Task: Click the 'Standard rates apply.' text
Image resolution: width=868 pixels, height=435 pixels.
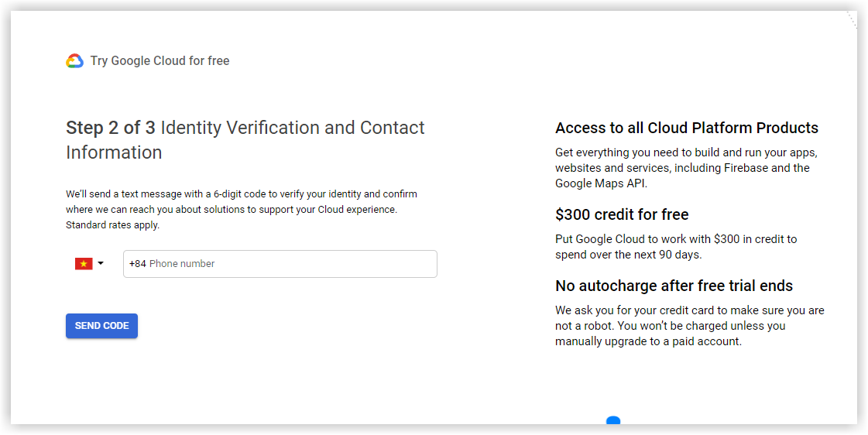Action: click(x=112, y=225)
